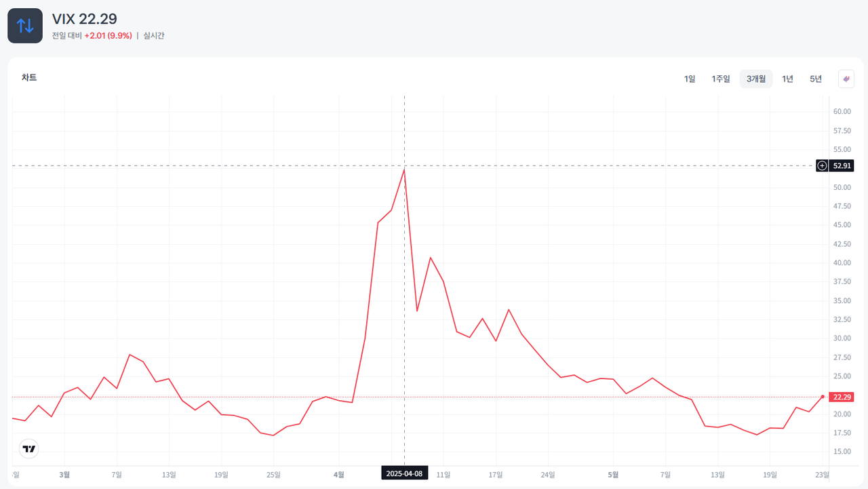Image resolution: width=868 pixels, height=489 pixels.
Task: Click the 15.00 axis value
Action: 842,452
